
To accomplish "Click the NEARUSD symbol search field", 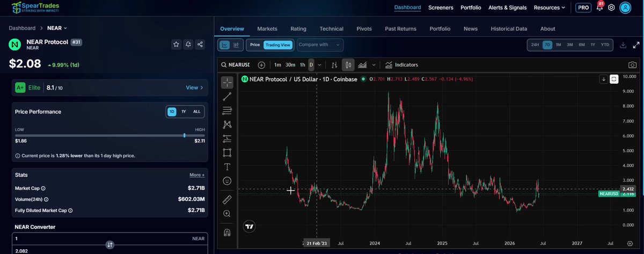I will pyautogui.click(x=236, y=65).
